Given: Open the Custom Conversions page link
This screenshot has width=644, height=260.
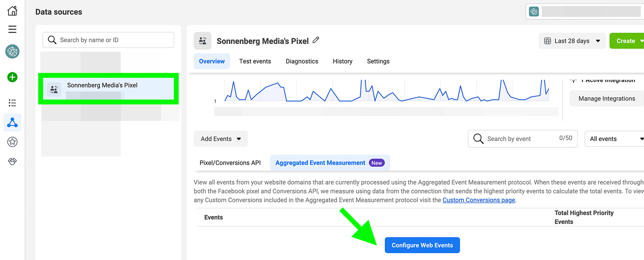Looking at the screenshot, I should (479, 200).
